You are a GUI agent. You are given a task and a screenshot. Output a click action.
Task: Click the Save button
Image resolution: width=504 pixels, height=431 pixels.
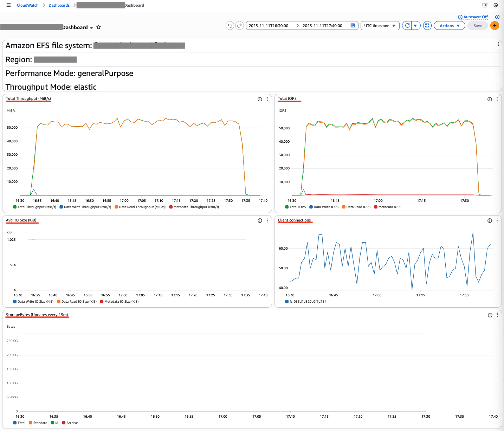pyautogui.click(x=477, y=25)
